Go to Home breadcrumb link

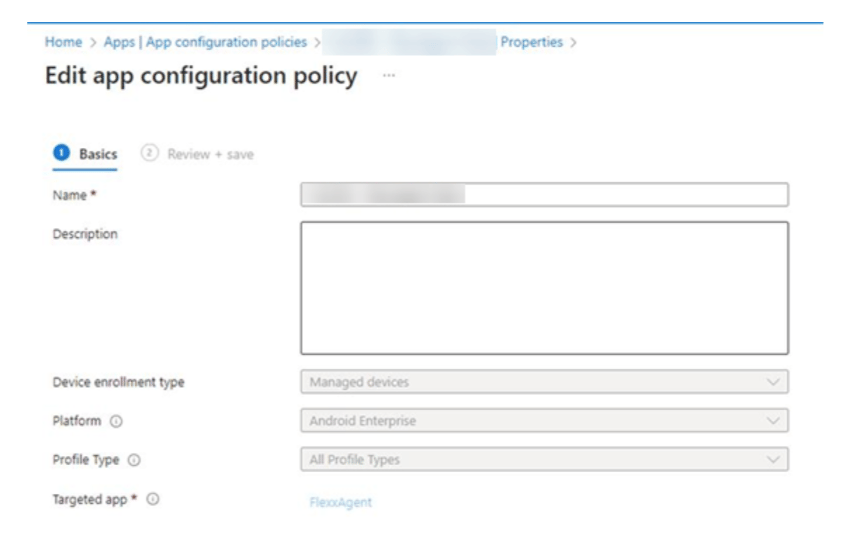pos(63,42)
